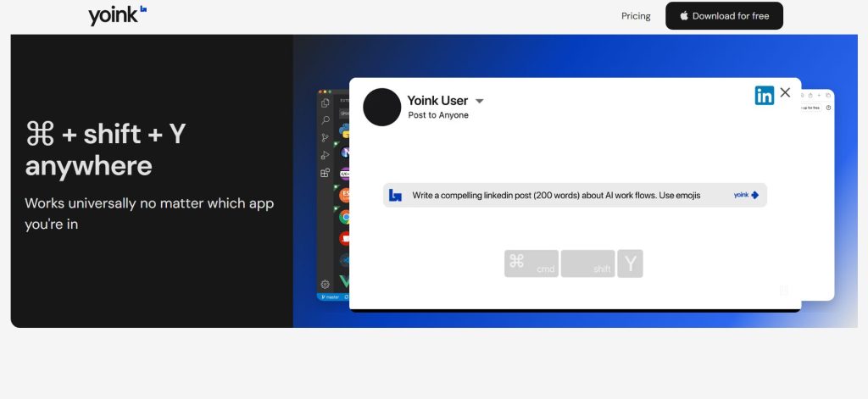The width and height of the screenshot is (868, 399).
Task: Open Search in the VS Code activity bar
Action: click(325, 120)
